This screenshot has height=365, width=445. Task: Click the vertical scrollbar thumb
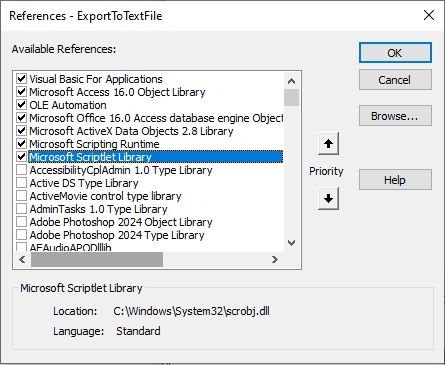click(291, 97)
